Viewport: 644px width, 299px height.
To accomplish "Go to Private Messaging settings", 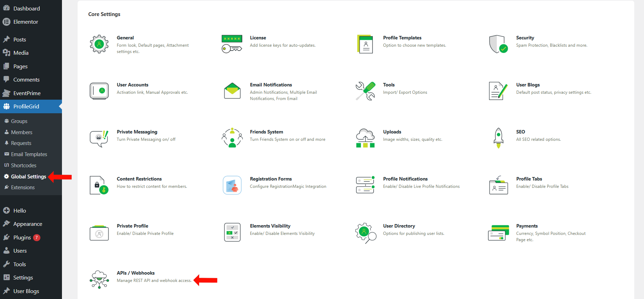I will coord(137,132).
